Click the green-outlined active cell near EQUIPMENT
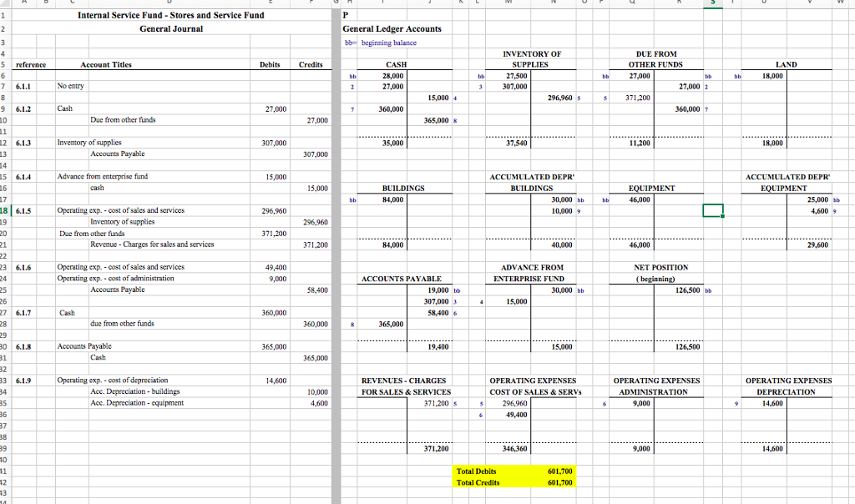The height and width of the screenshot is (504, 855). [712, 210]
